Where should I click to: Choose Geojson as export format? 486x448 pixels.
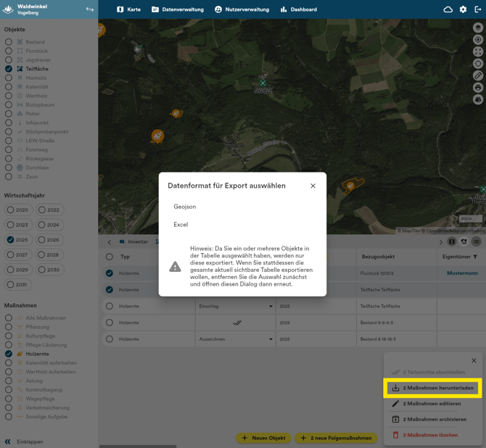(184, 207)
